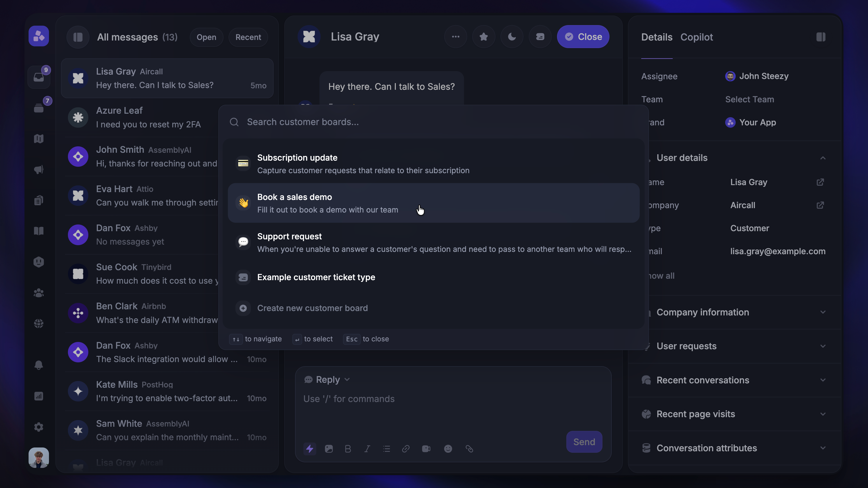Open Aircall company via external link icon
This screenshot has width=868, height=488.
pos(820,205)
